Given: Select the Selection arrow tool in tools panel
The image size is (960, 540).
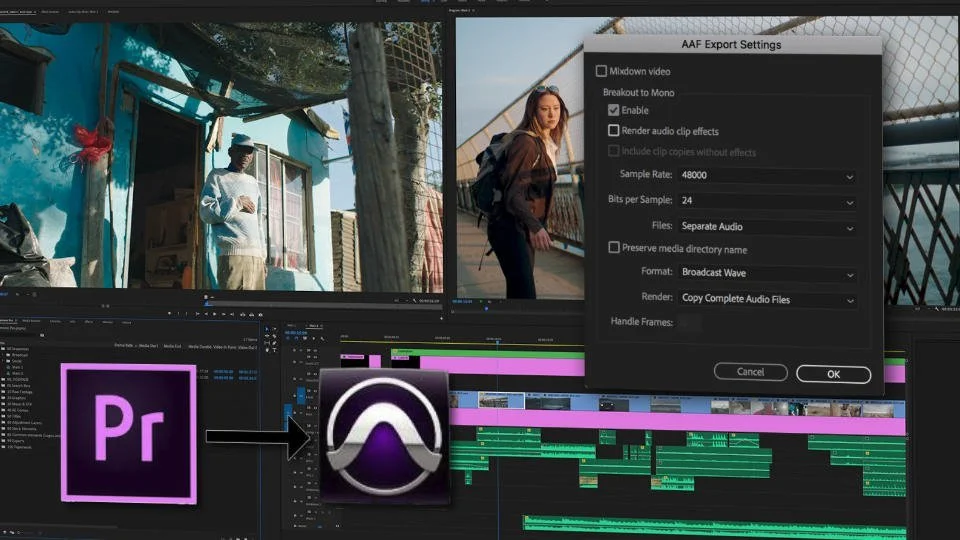Looking at the screenshot, I should click(267, 329).
